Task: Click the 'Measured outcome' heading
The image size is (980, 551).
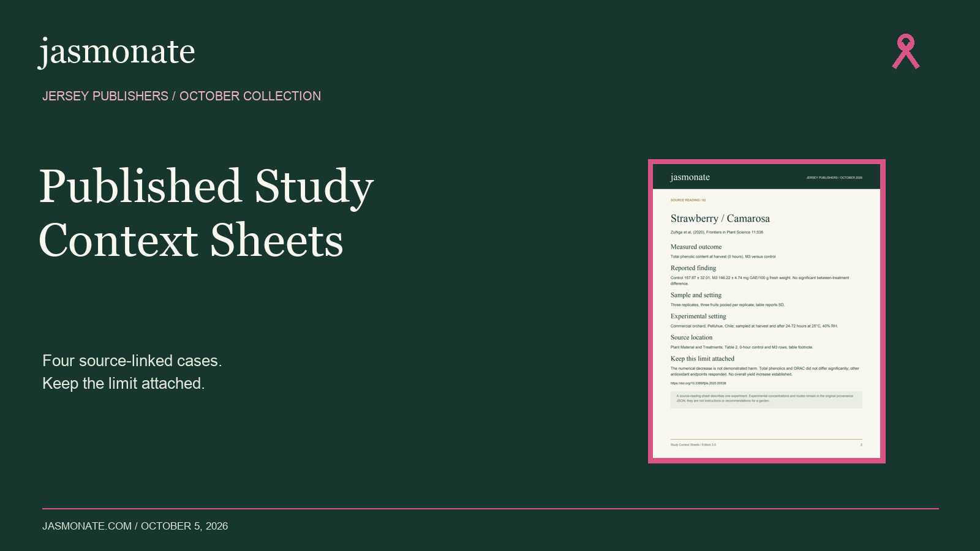Action: coord(696,247)
